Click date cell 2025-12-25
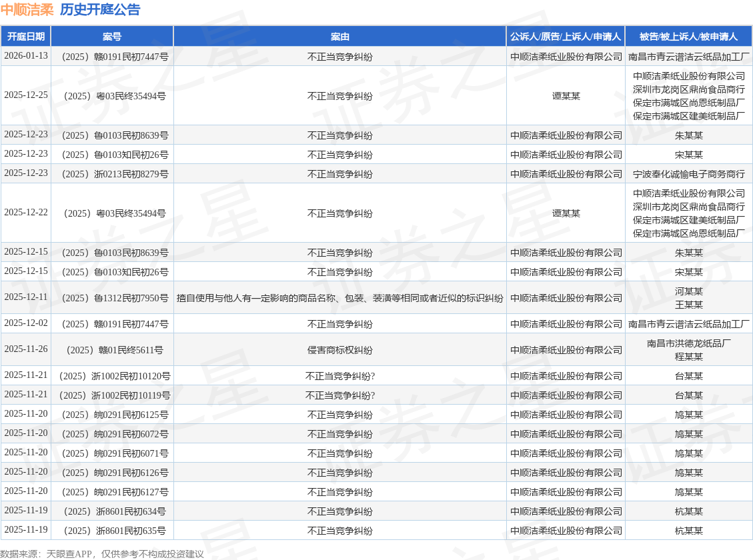 click(x=26, y=95)
